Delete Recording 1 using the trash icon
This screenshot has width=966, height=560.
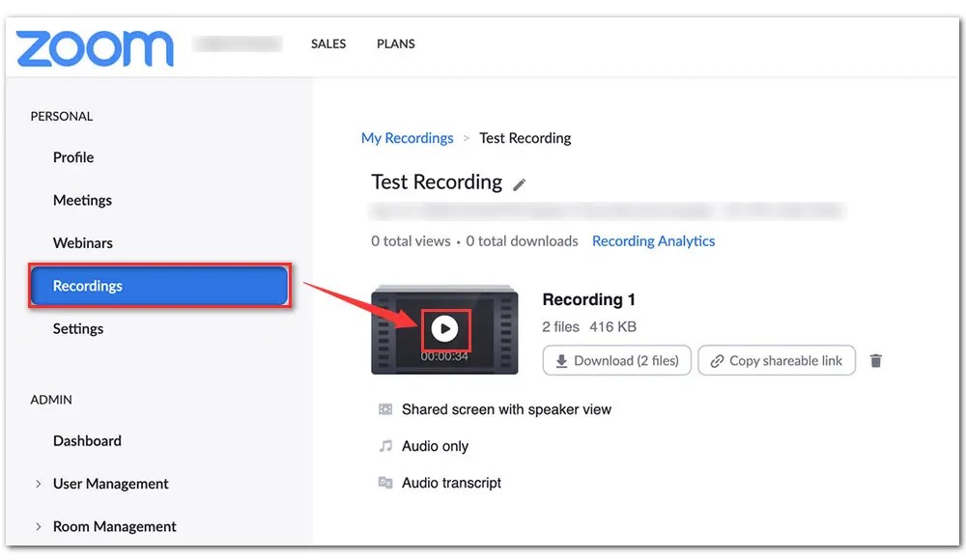tap(876, 360)
